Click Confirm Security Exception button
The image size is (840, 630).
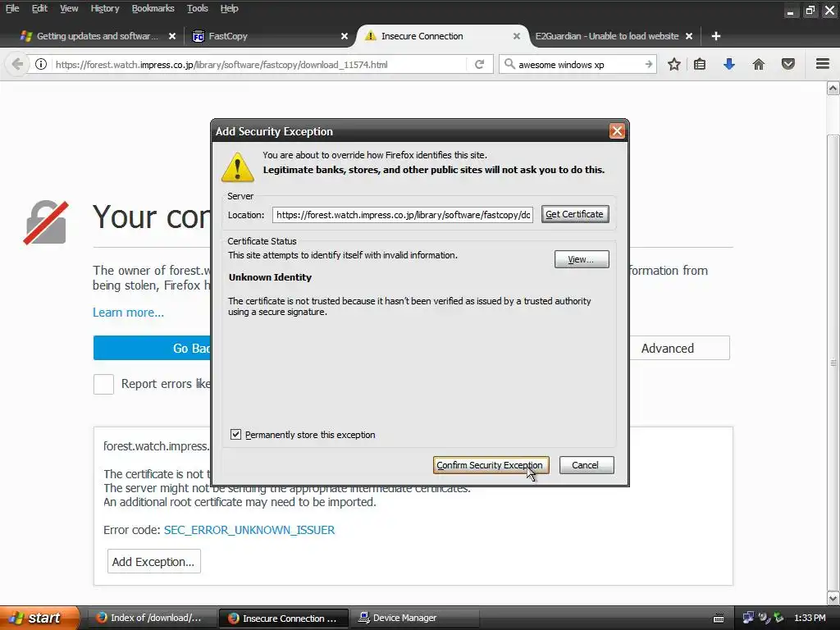click(x=491, y=465)
